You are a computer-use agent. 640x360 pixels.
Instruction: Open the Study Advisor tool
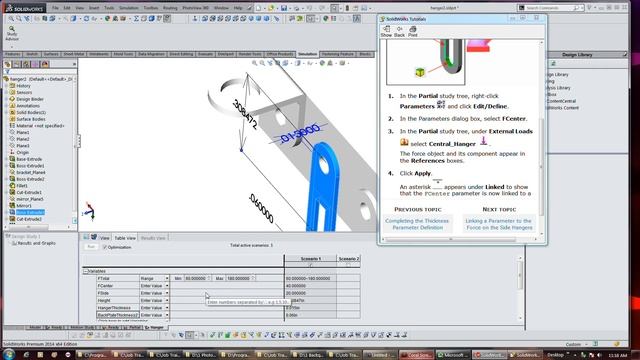pyautogui.click(x=11, y=33)
